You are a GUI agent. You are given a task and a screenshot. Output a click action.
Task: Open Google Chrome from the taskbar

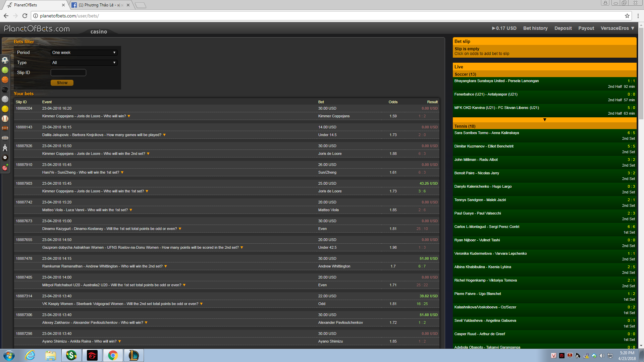pos(113,356)
